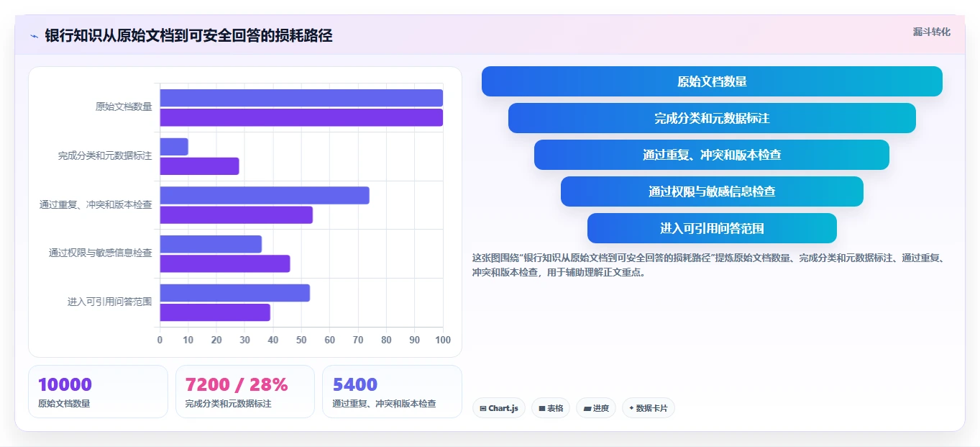Click the x-axis tick label 50
This screenshot has height=447, width=980.
coord(301,340)
